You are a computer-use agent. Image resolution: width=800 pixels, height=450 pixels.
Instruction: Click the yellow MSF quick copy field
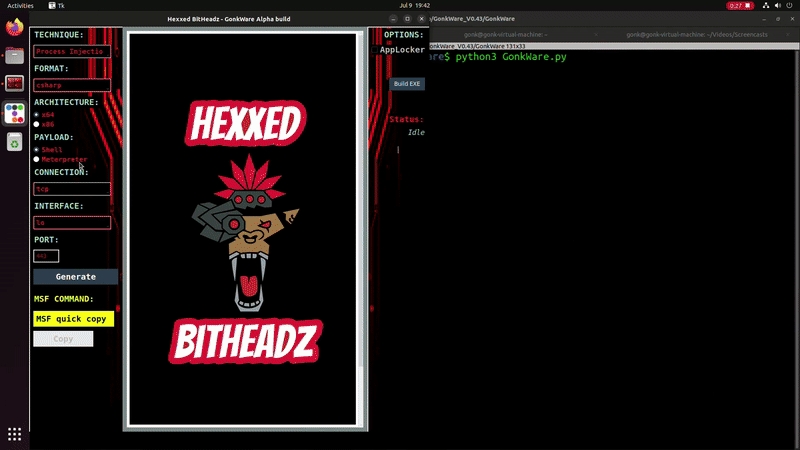tap(74, 319)
